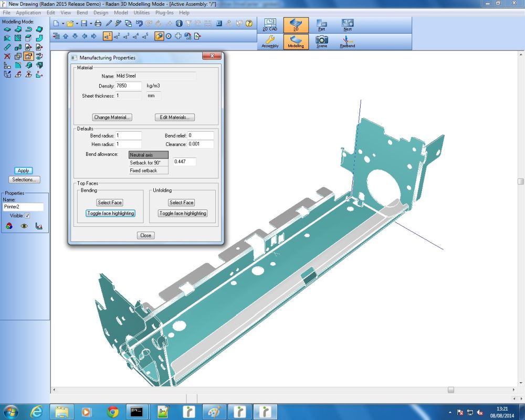Select view number 3 icon
This screenshot has width=525, height=420.
click(126, 36)
